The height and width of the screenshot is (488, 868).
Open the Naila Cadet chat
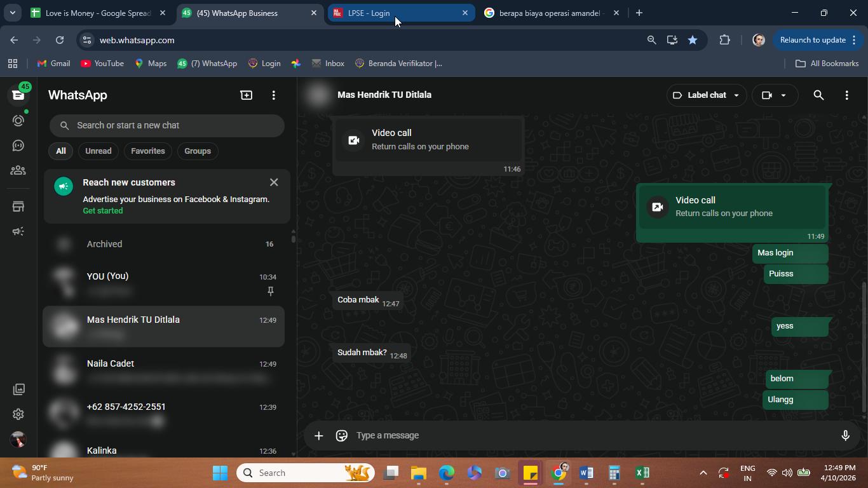[164, 370]
